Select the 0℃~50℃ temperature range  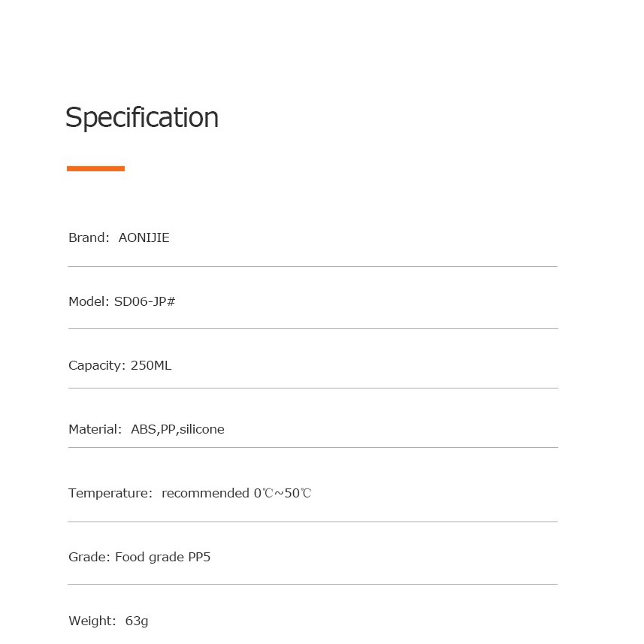point(283,493)
